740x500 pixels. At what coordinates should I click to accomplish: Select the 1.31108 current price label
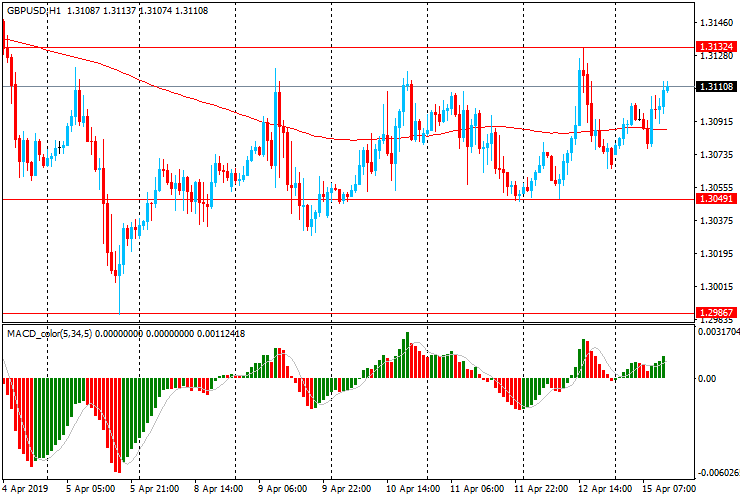coord(718,87)
